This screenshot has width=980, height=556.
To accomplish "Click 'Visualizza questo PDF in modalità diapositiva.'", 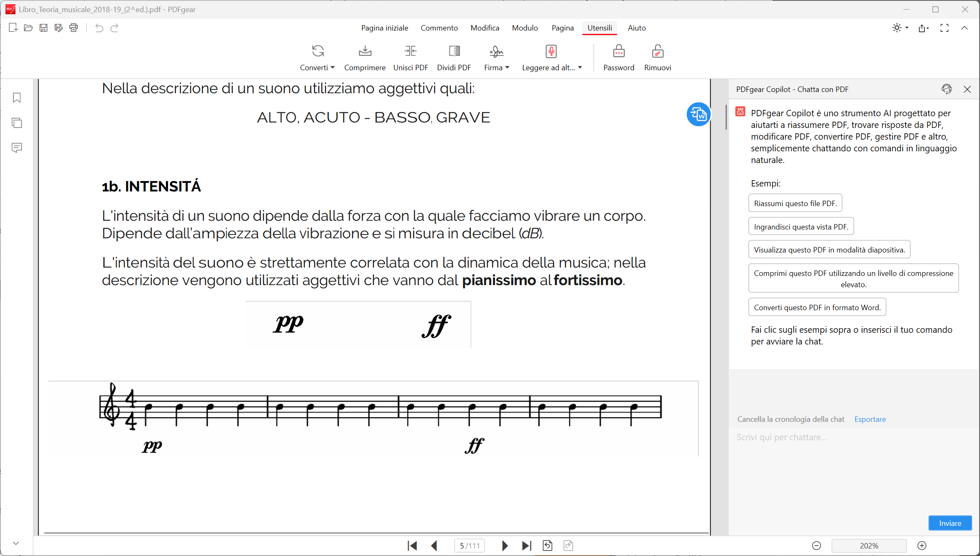I will (829, 250).
